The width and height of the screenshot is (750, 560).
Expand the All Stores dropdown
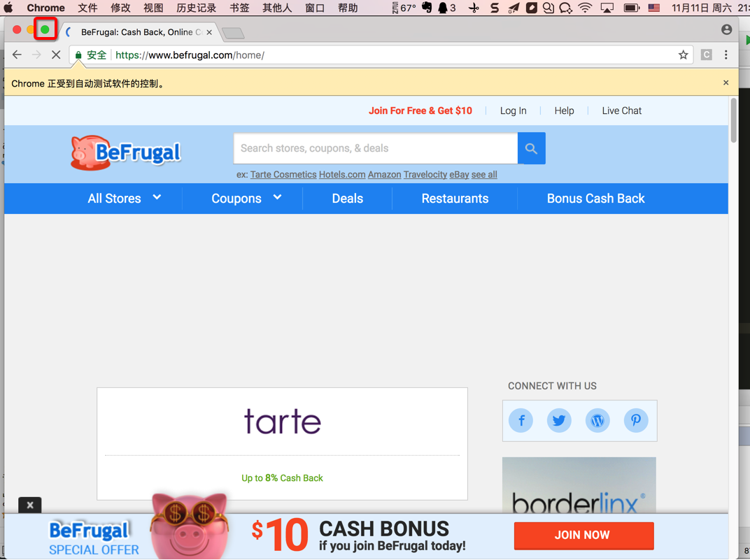click(x=125, y=199)
